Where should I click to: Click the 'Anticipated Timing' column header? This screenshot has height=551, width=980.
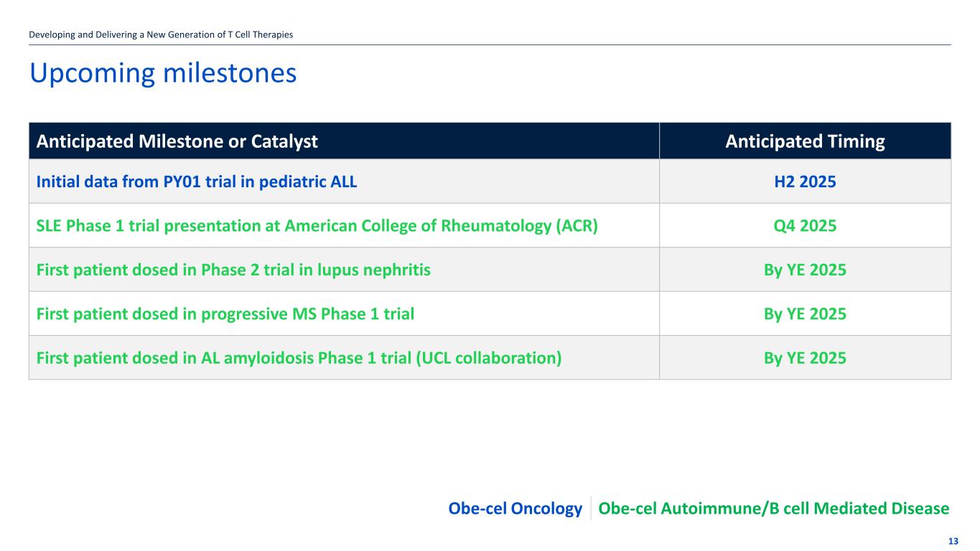point(805,141)
